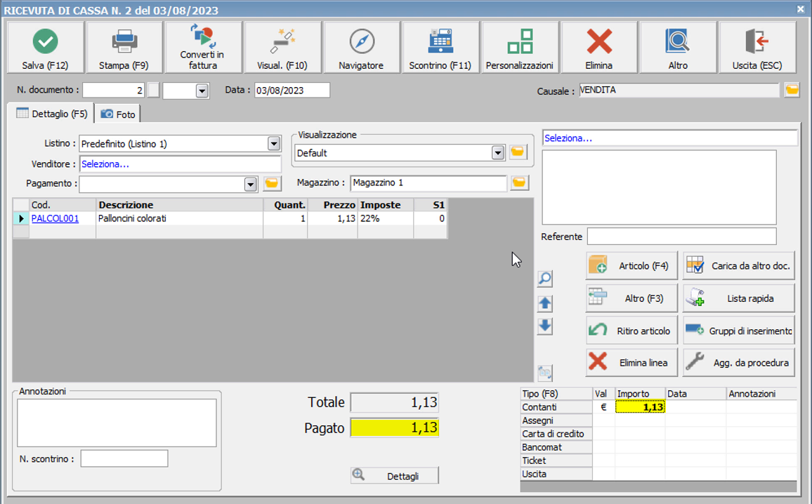
Task: Switch to the Foto tab
Action: pyautogui.click(x=117, y=114)
